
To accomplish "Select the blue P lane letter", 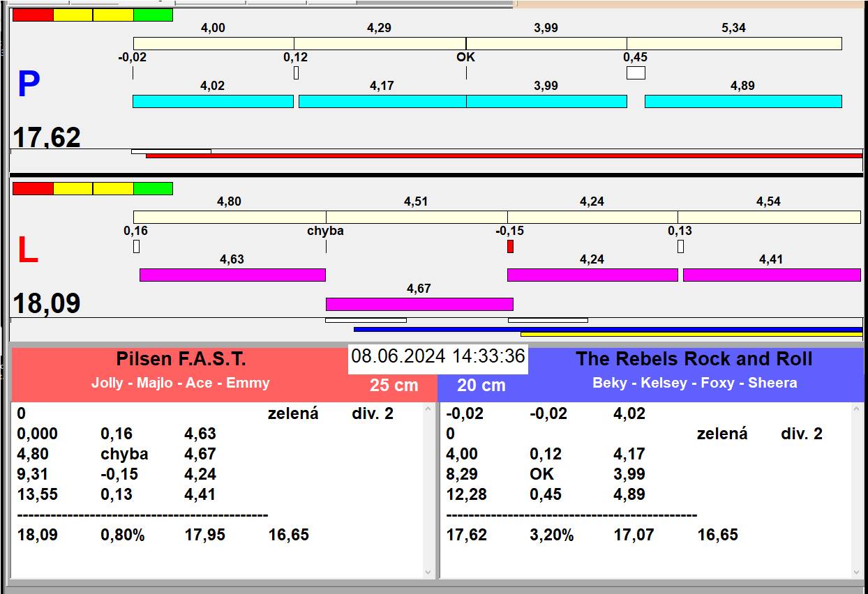I will click(x=29, y=84).
